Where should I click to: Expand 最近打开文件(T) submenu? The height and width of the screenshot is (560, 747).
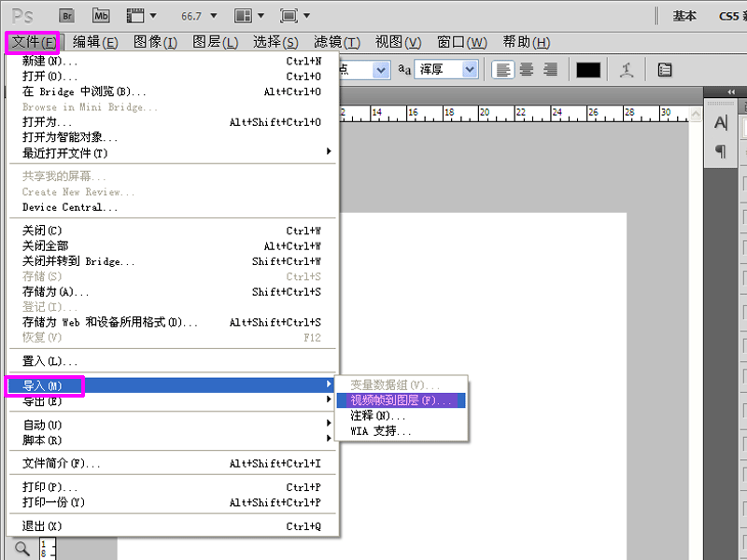[x=173, y=153]
